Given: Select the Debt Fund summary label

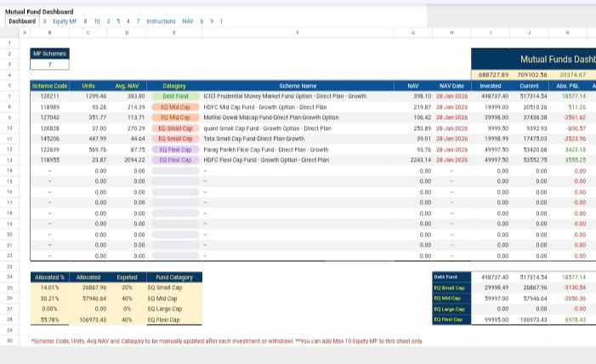Looking at the screenshot, I should pos(451,277).
